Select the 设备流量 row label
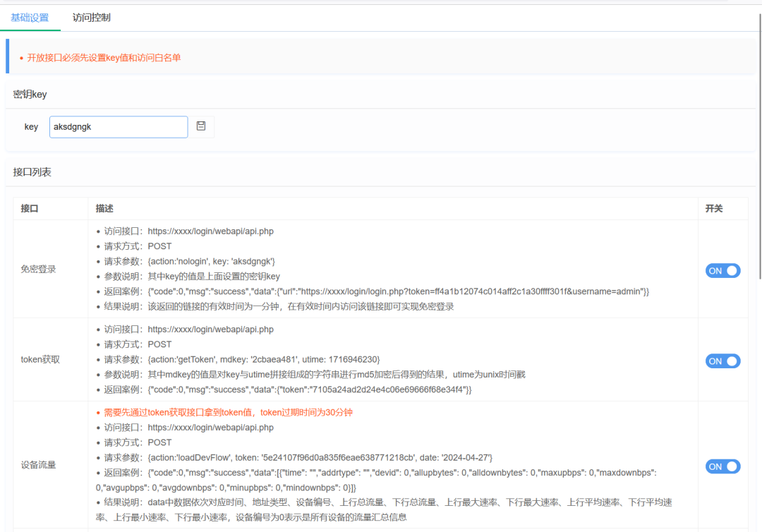The image size is (762, 532). (38, 465)
